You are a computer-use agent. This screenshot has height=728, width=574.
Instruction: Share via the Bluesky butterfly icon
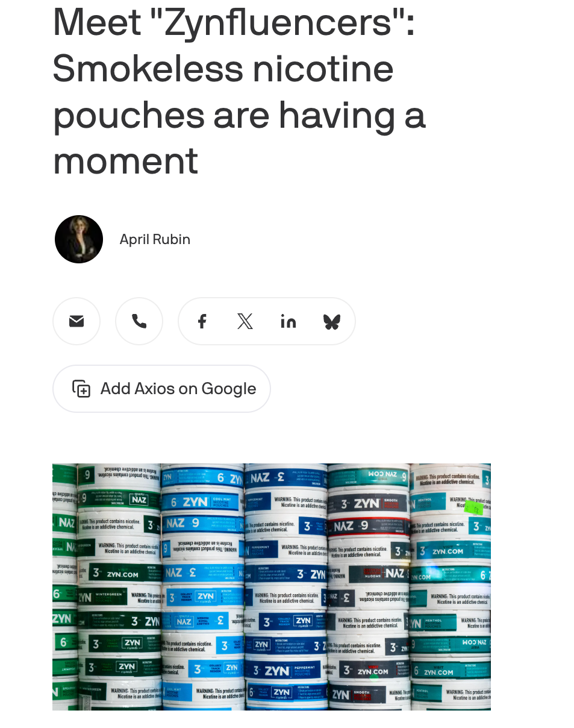tap(331, 321)
